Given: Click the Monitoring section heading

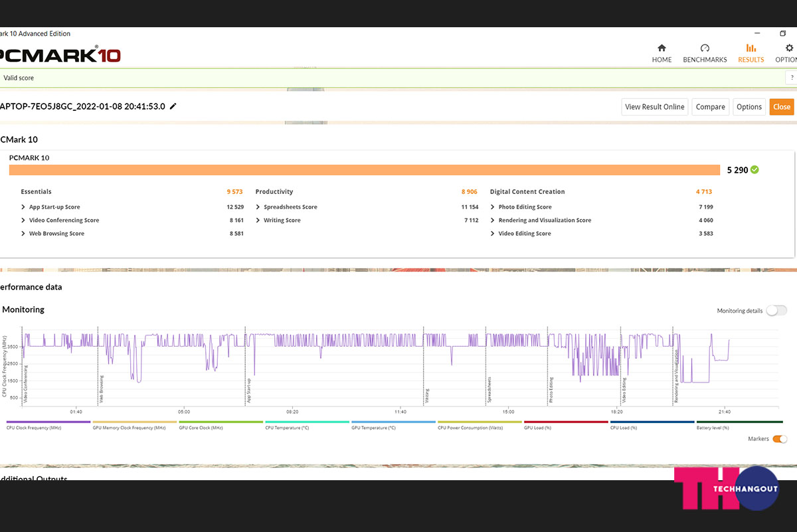Looking at the screenshot, I should [x=23, y=310].
